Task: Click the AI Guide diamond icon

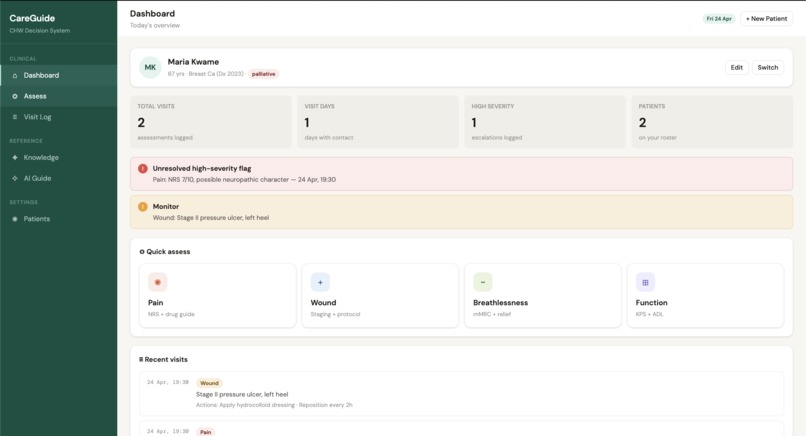Action: [14, 178]
